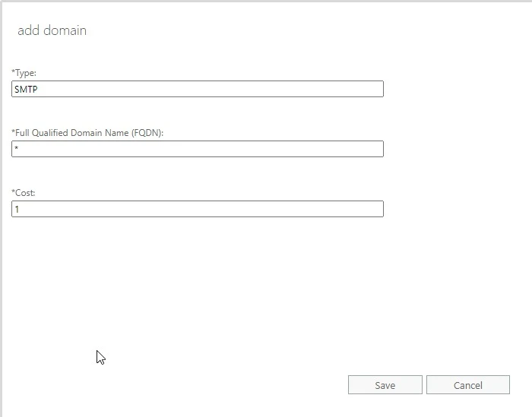Image resolution: width=532 pixels, height=417 pixels.
Task: Click the right end of the FQDN field
Action: coord(376,149)
